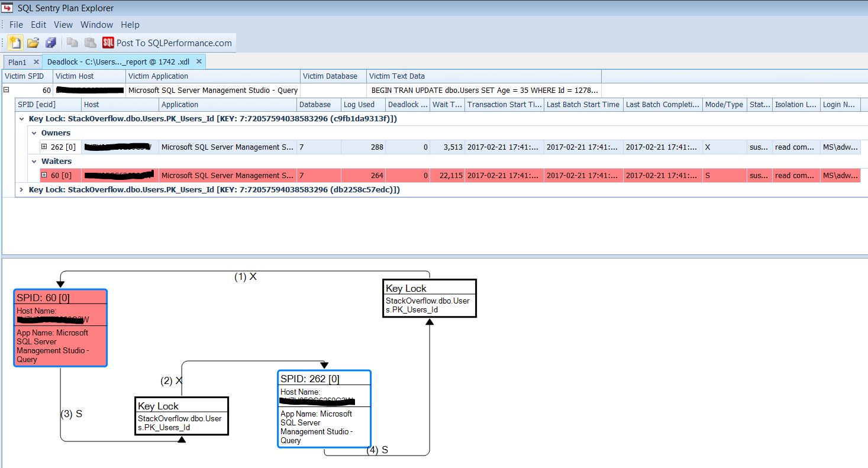
Task: Select the SPID: 60 [0] node in the graph
Action: pyautogui.click(x=60, y=328)
